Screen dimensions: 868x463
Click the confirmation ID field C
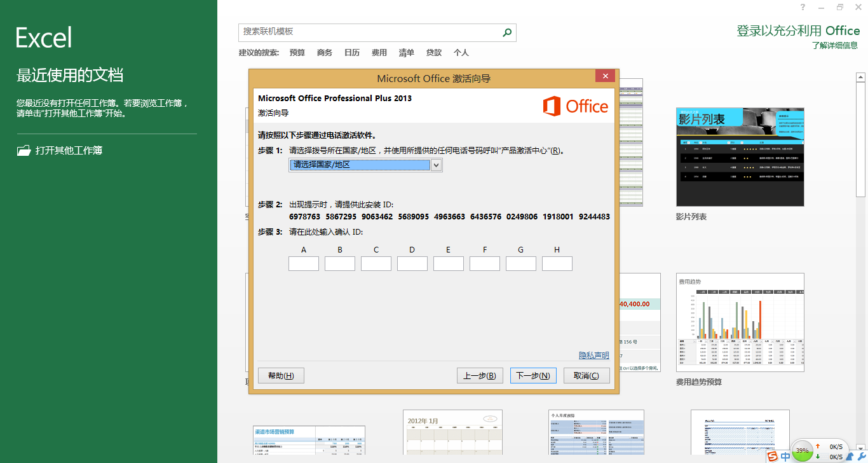376,263
